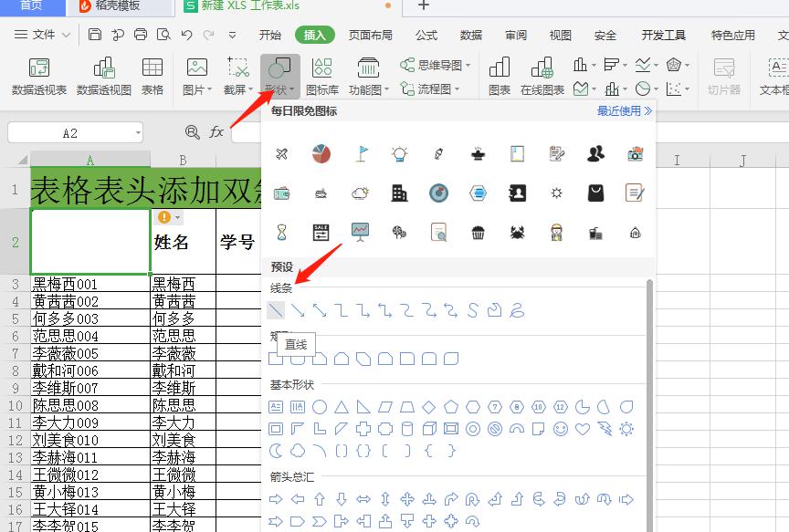Click the fx insert function icon

216,132
